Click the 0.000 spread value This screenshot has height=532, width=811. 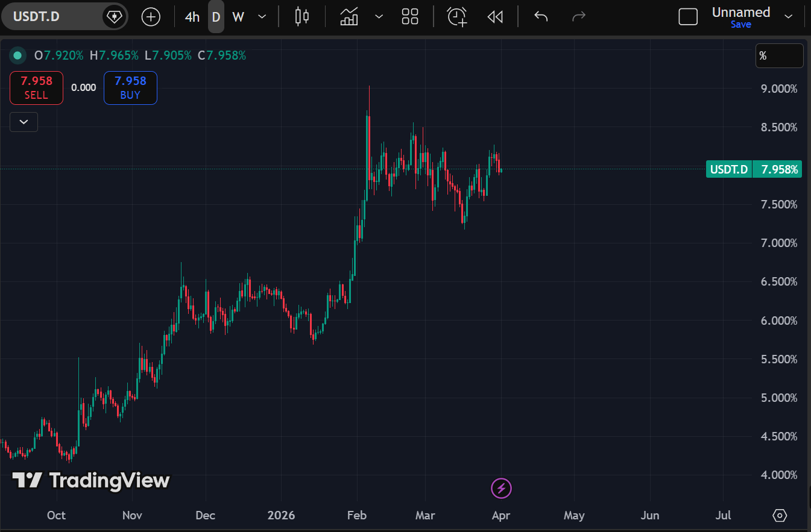[83, 87]
